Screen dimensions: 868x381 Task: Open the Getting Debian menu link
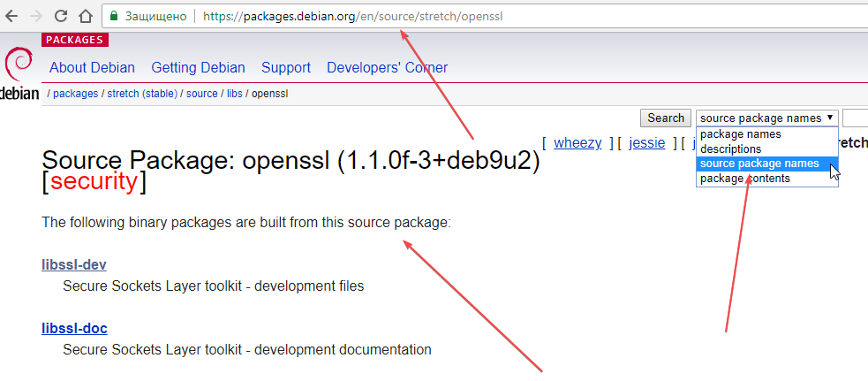click(x=198, y=68)
